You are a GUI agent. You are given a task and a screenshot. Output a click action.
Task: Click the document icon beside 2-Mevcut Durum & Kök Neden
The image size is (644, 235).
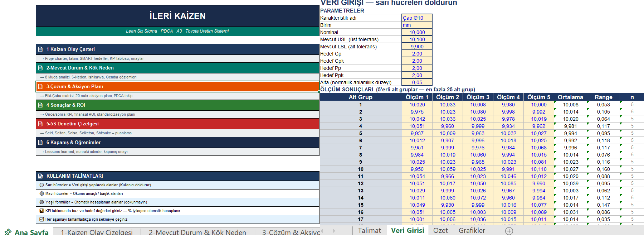[40, 68]
